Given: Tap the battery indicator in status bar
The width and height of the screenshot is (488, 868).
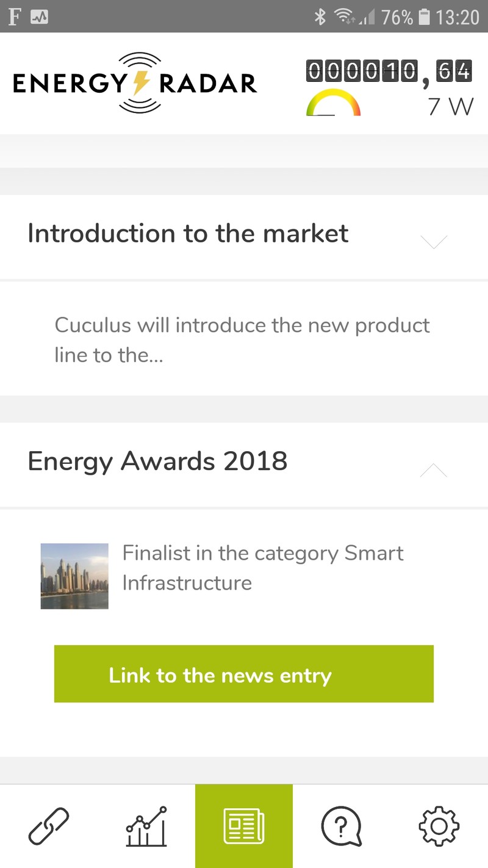Looking at the screenshot, I should (x=425, y=16).
